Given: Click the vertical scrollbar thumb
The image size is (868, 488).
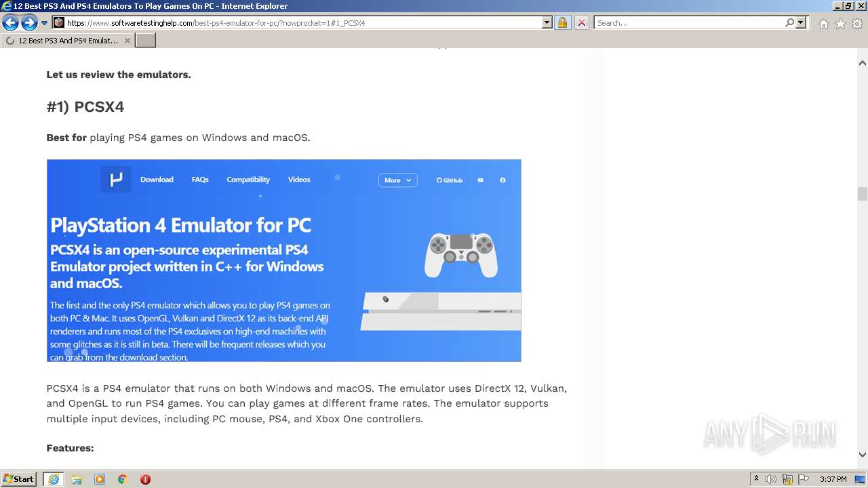Looking at the screenshot, I should coord(862,194).
